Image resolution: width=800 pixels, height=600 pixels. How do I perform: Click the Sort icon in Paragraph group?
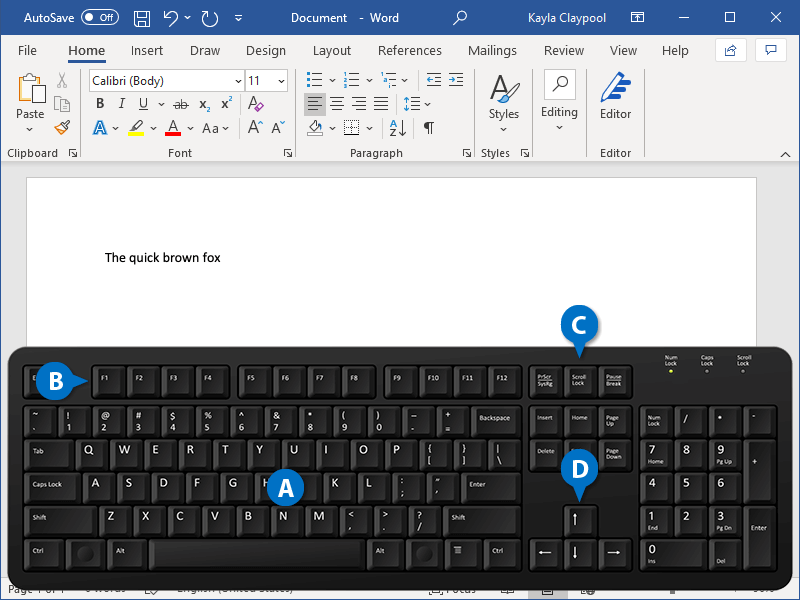click(x=397, y=128)
